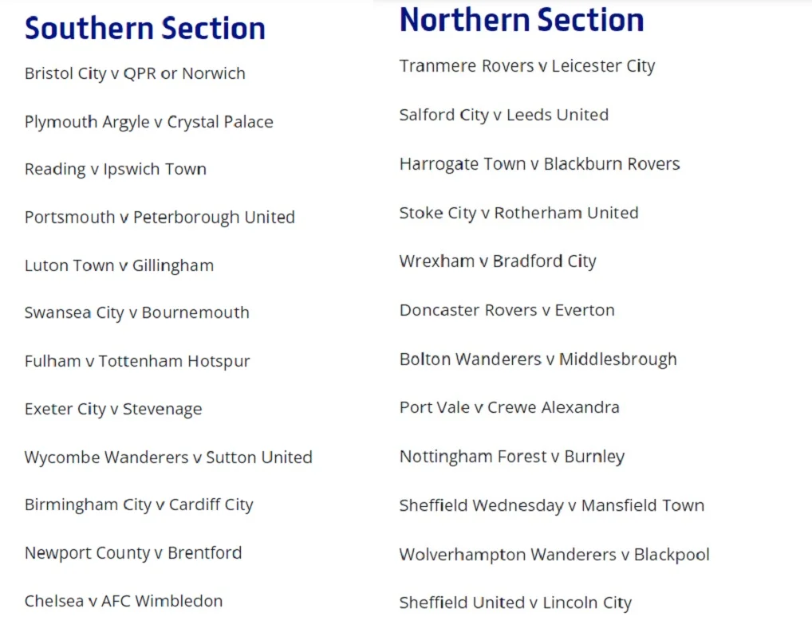Click the Nottingham Forest v Burnley fixture
Viewport: 812px width, 644px height.
click(x=511, y=457)
